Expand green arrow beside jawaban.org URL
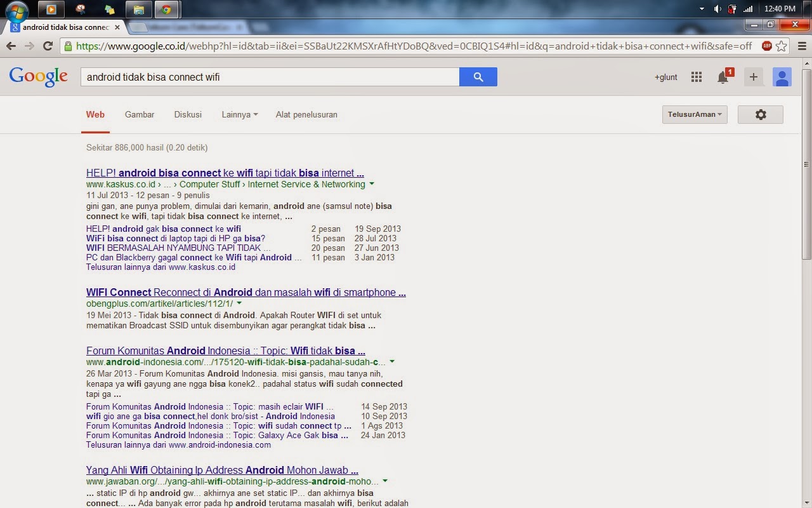This screenshot has height=508, width=812. 385,481
